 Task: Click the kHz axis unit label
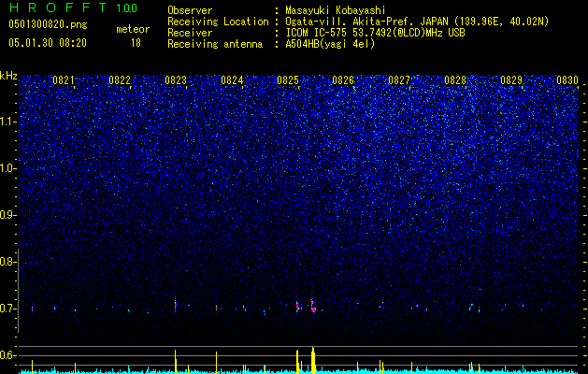click(x=8, y=76)
